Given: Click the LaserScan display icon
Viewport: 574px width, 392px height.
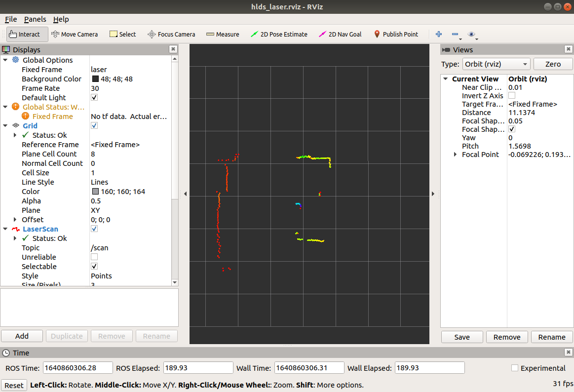Looking at the screenshot, I should [x=15, y=229].
